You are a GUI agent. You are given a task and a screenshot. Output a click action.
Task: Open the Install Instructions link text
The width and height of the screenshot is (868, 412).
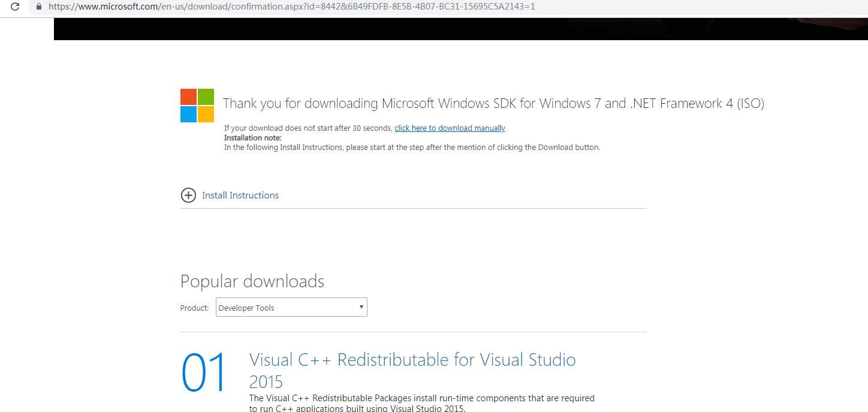click(x=240, y=196)
